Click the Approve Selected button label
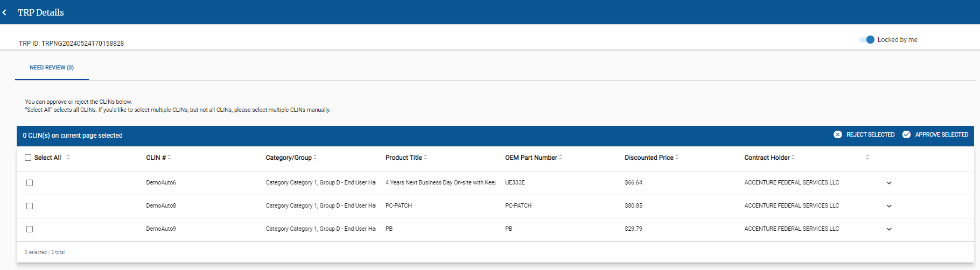The image size is (980, 270). pos(941,134)
